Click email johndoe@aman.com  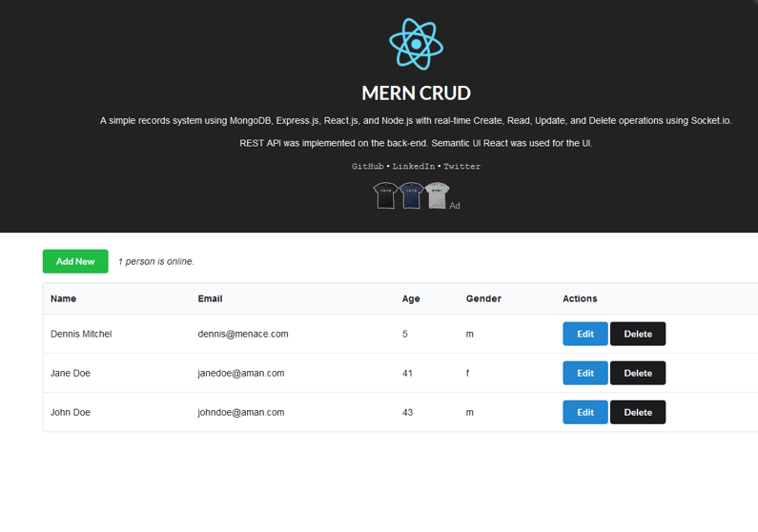tap(241, 412)
